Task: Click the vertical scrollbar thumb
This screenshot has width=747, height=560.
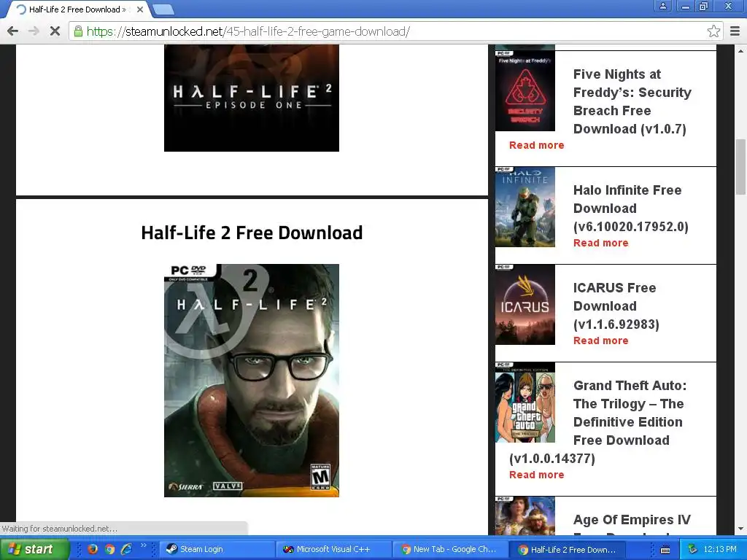Action: 741,167
